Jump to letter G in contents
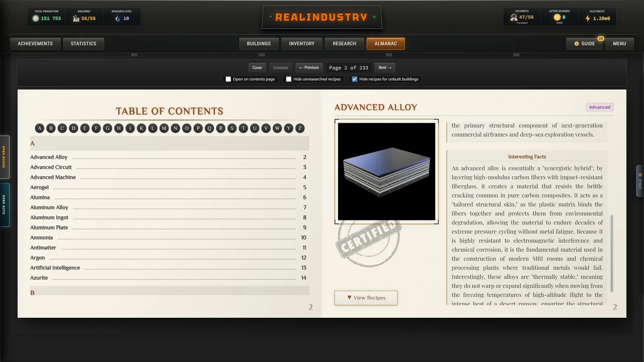Image resolution: width=644 pixels, height=362 pixels. tap(107, 128)
